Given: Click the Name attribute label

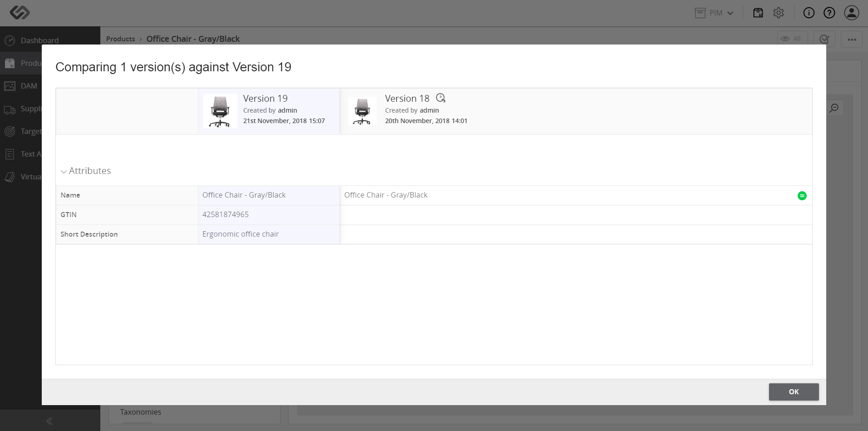Looking at the screenshot, I should 70,195.
